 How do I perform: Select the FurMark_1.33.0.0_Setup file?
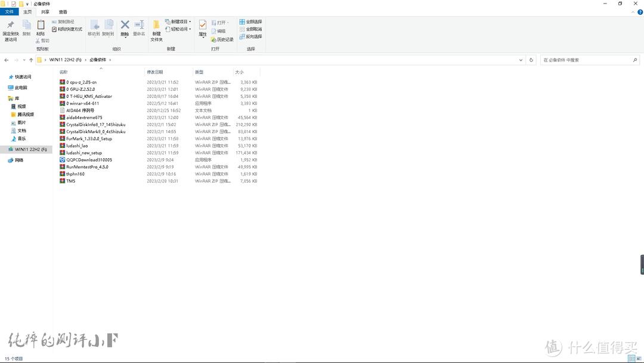[x=89, y=139]
